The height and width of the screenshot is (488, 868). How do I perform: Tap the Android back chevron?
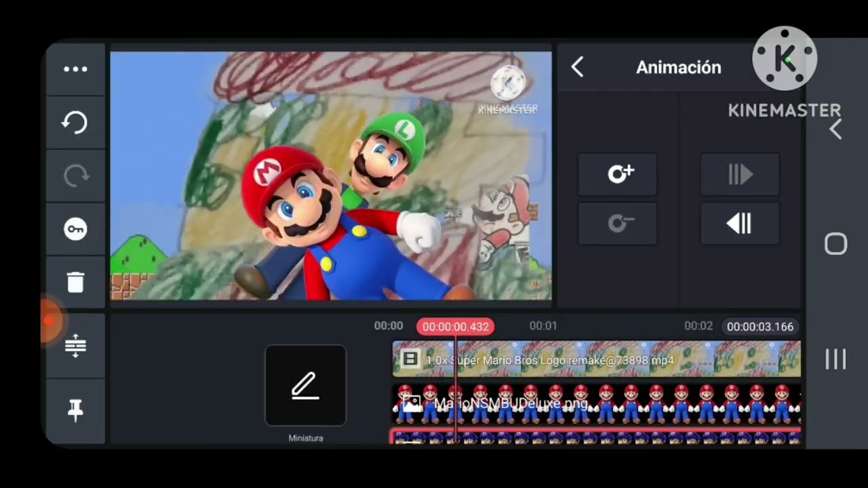835,129
